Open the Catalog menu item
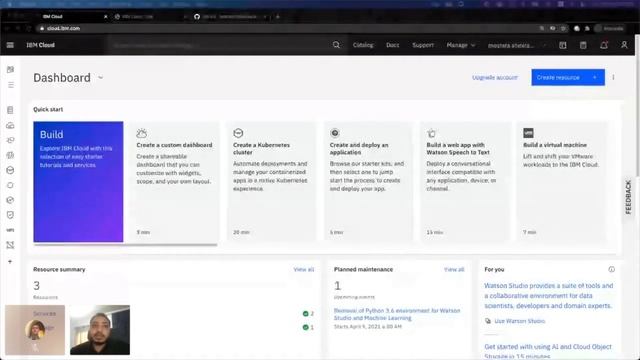Viewport: 640px width, 360px height. [x=363, y=45]
